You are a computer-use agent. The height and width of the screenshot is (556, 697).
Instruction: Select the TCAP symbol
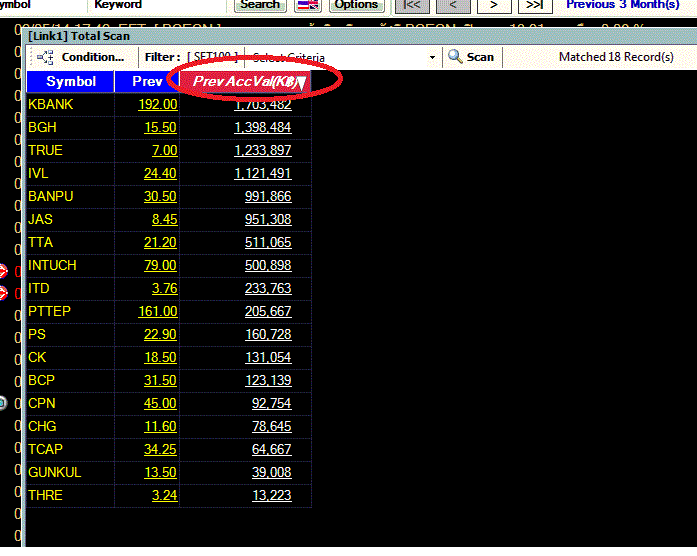click(45, 449)
